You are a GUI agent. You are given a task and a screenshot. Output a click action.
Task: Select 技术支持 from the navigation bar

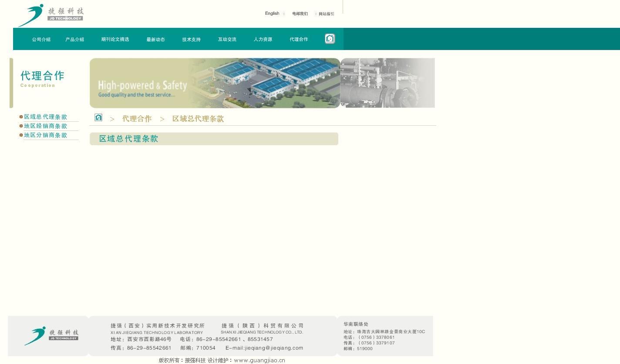(191, 40)
